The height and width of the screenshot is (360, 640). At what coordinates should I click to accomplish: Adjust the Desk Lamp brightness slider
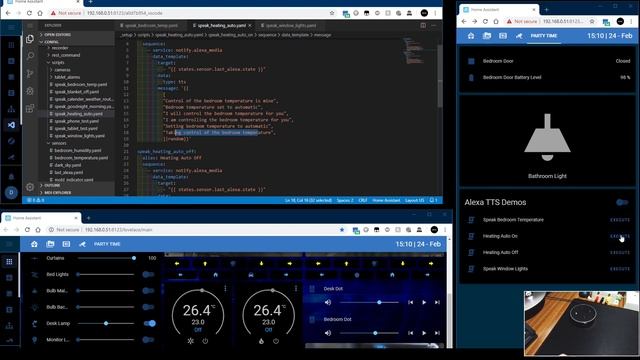pos(106,323)
